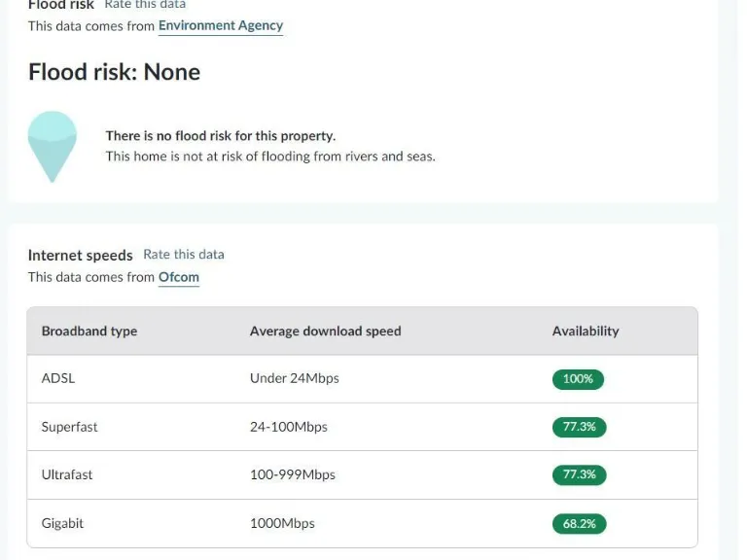Click the Availability column header
The height and width of the screenshot is (560, 747).
tap(586, 332)
